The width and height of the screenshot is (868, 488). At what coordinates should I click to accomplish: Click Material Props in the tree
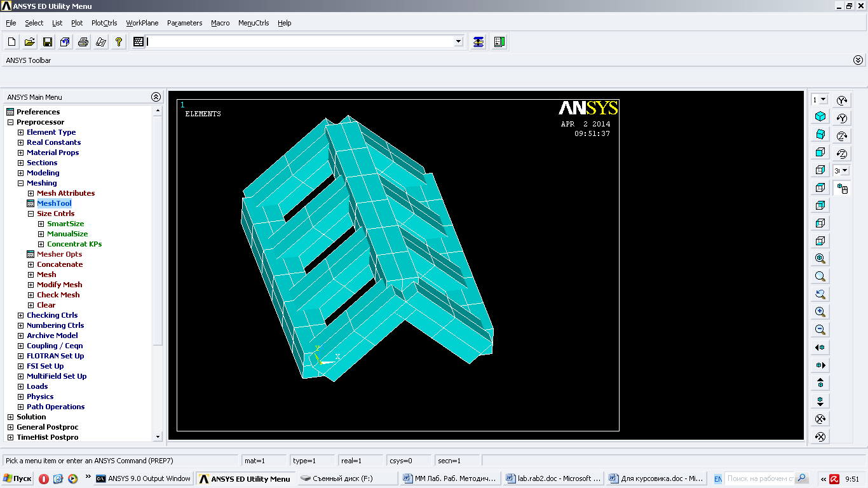coord(53,152)
